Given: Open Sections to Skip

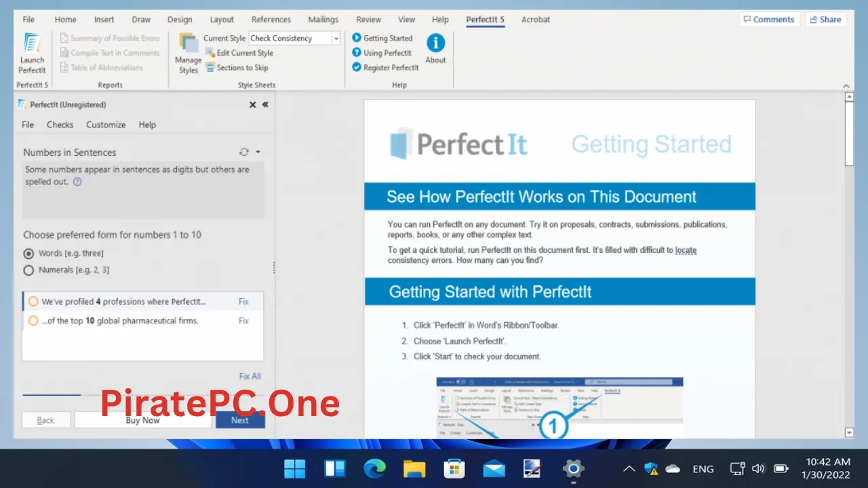Looking at the screenshot, I should pos(237,68).
